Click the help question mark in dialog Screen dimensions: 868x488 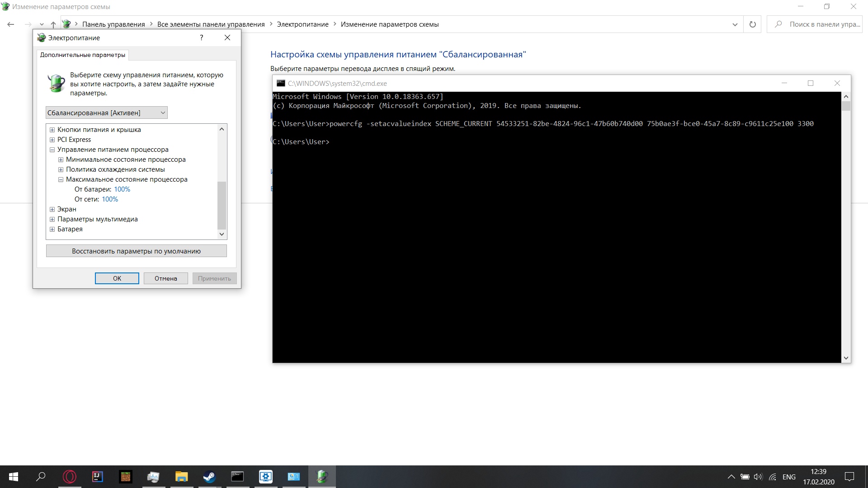click(x=202, y=38)
